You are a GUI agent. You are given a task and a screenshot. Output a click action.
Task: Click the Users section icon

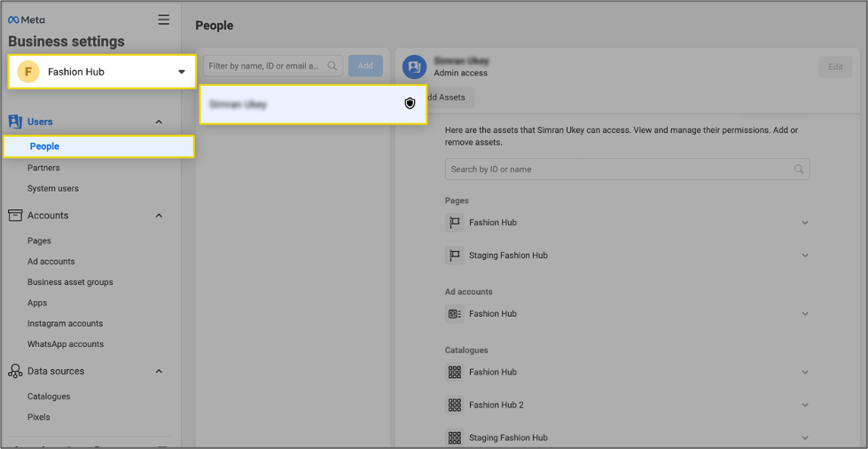coord(15,122)
